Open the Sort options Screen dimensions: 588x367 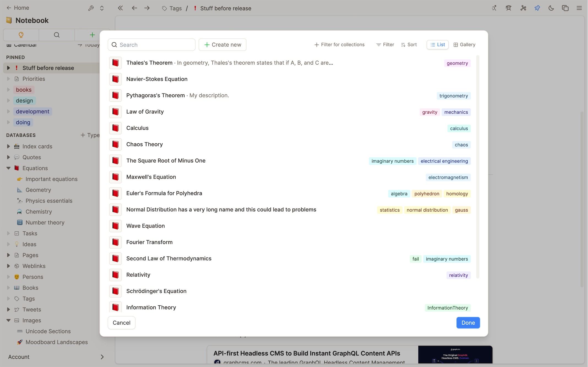point(409,45)
